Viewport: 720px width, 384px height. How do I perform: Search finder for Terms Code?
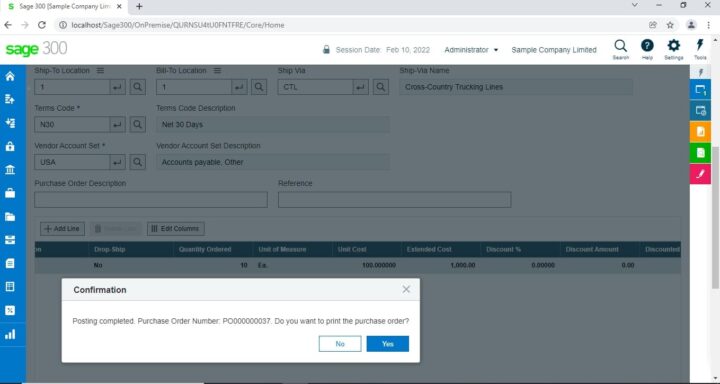138,124
